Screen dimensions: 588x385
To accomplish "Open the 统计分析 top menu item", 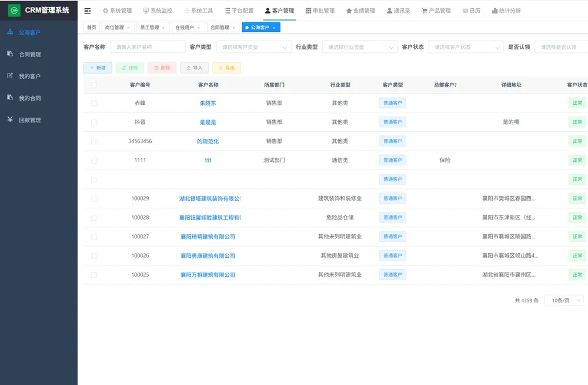I will coord(506,11).
